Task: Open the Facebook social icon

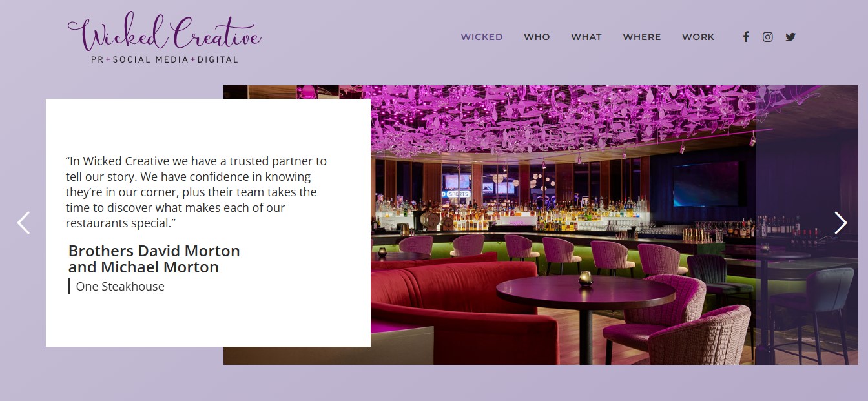Action: [x=746, y=37]
